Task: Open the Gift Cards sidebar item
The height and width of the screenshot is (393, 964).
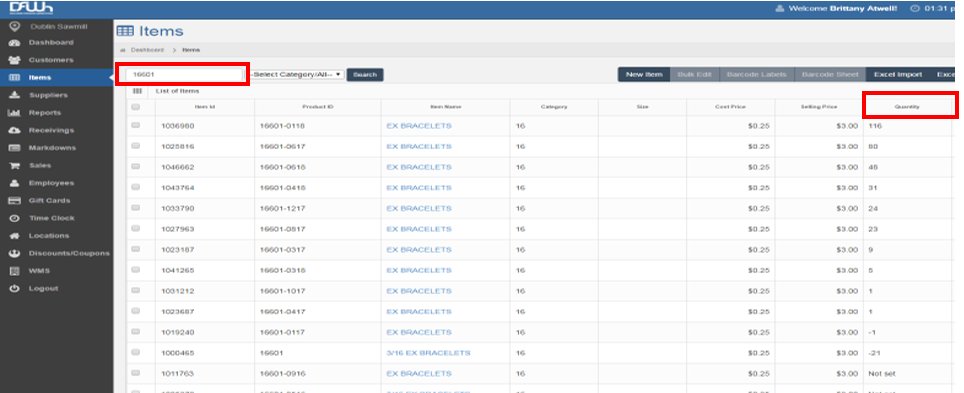Action: [x=49, y=200]
